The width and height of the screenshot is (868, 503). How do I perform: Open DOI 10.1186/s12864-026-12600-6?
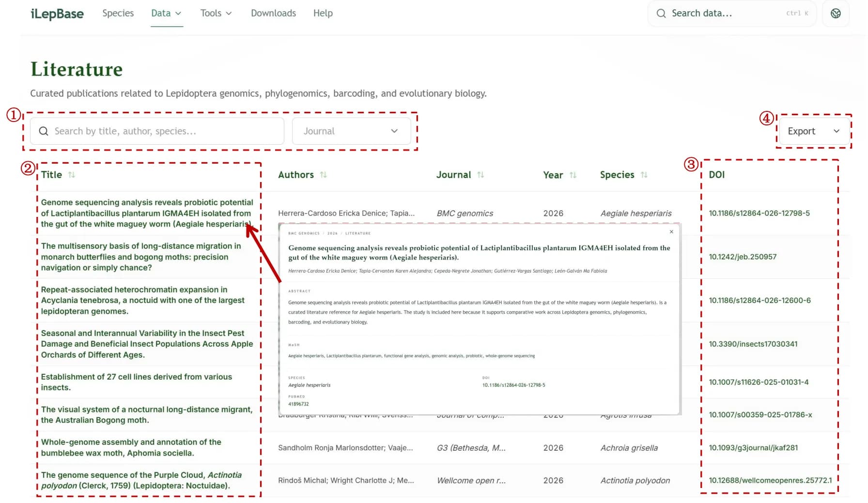point(759,300)
